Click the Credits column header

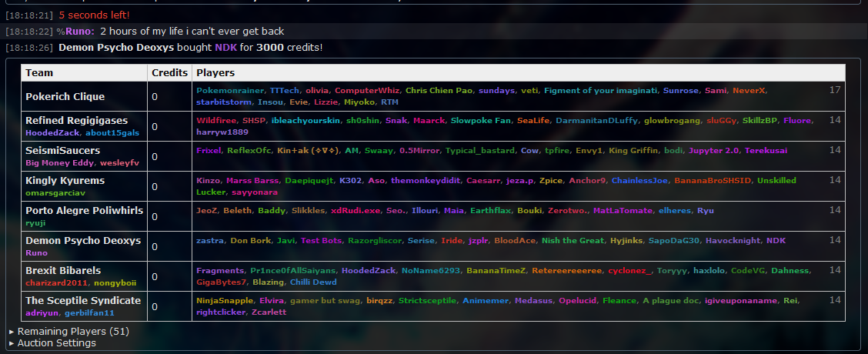[x=169, y=73]
